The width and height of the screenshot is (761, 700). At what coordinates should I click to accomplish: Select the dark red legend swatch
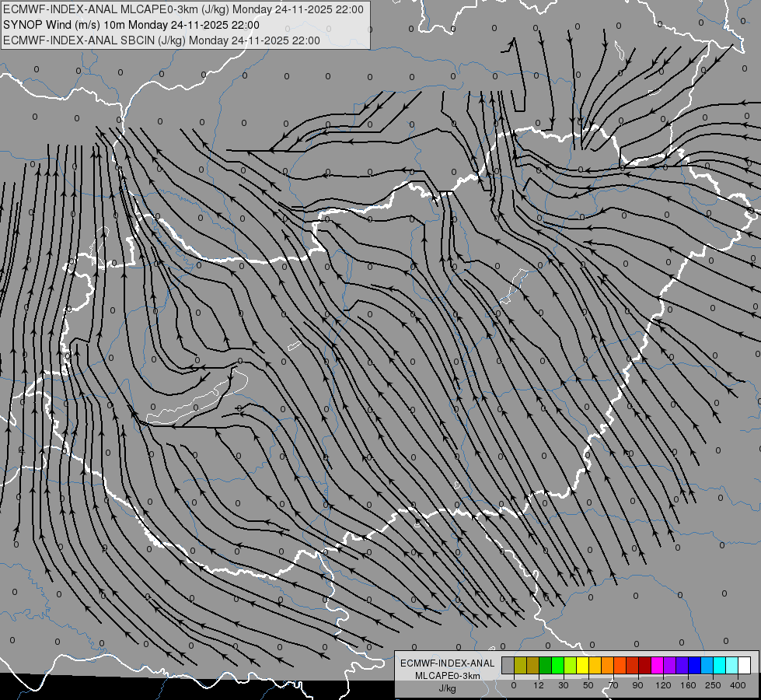point(645,665)
